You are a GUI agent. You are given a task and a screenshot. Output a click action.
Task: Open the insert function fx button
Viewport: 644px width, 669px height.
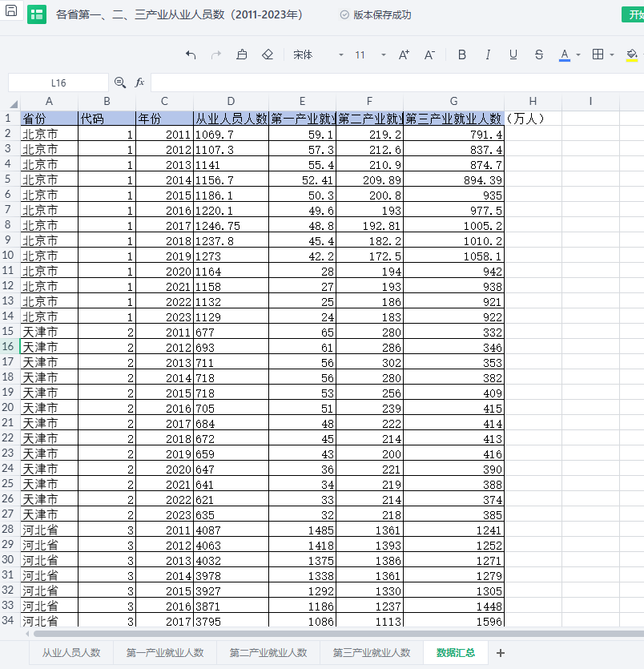coord(139,83)
